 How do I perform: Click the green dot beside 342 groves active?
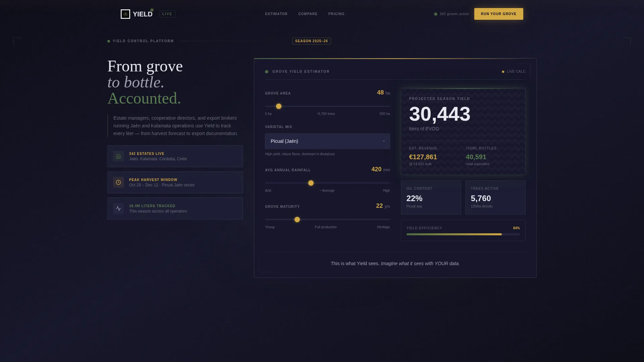[x=436, y=14]
